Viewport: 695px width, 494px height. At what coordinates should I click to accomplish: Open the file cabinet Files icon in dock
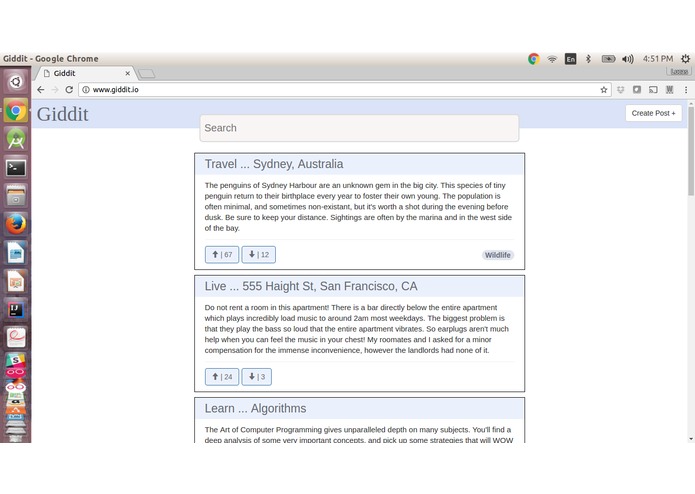[16, 196]
